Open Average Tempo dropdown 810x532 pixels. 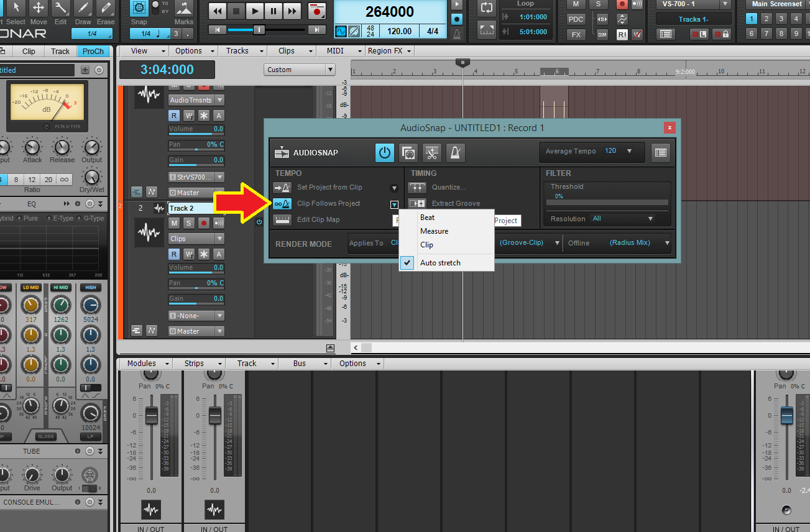point(629,151)
